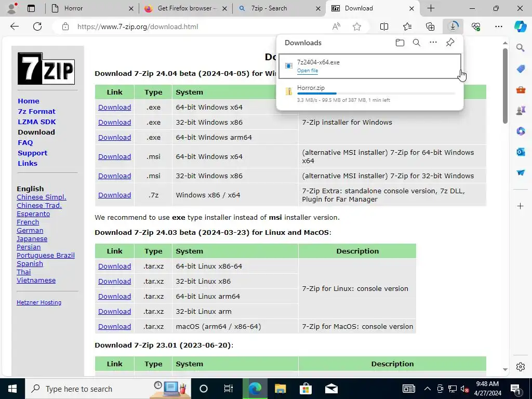Open split screen icon
Viewport: 532px width, 399px height.
384,26
